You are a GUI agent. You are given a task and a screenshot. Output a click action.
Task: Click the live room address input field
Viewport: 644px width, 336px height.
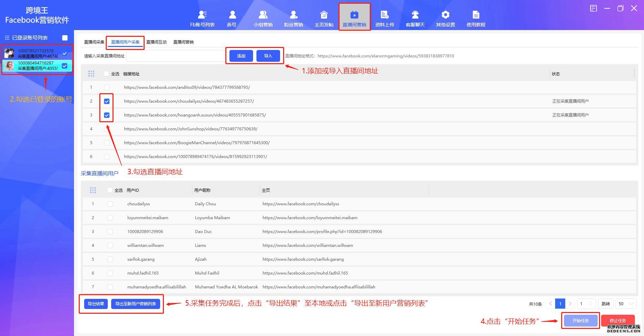pyautogui.click(x=175, y=56)
